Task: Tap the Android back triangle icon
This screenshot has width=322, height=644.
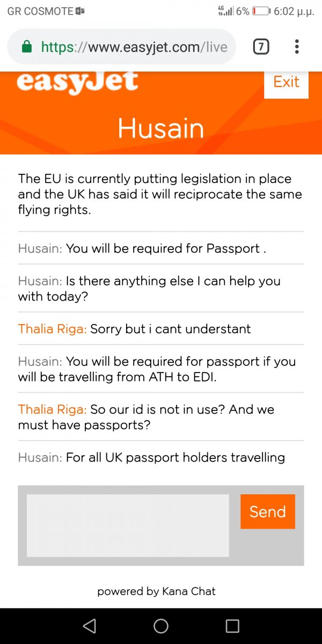Action: 90,626
